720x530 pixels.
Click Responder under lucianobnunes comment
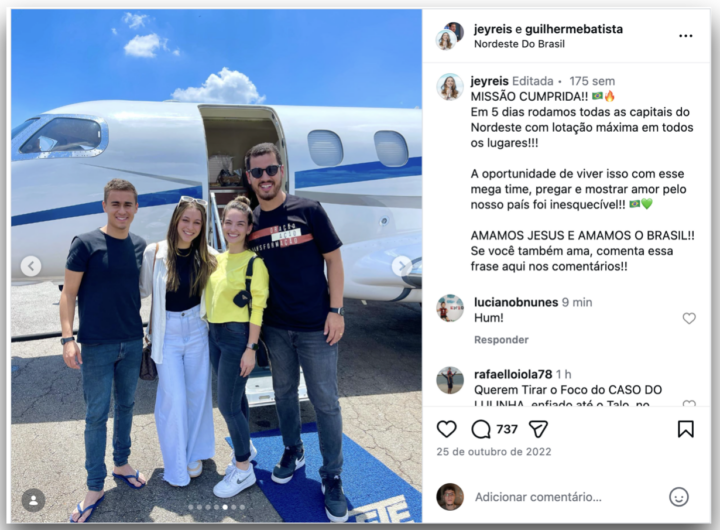(x=501, y=340)
